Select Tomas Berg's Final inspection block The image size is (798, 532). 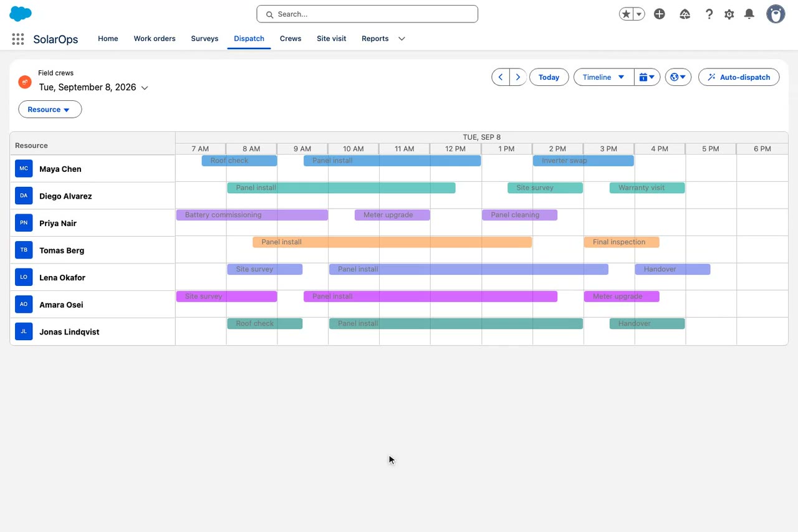(622, 242)
